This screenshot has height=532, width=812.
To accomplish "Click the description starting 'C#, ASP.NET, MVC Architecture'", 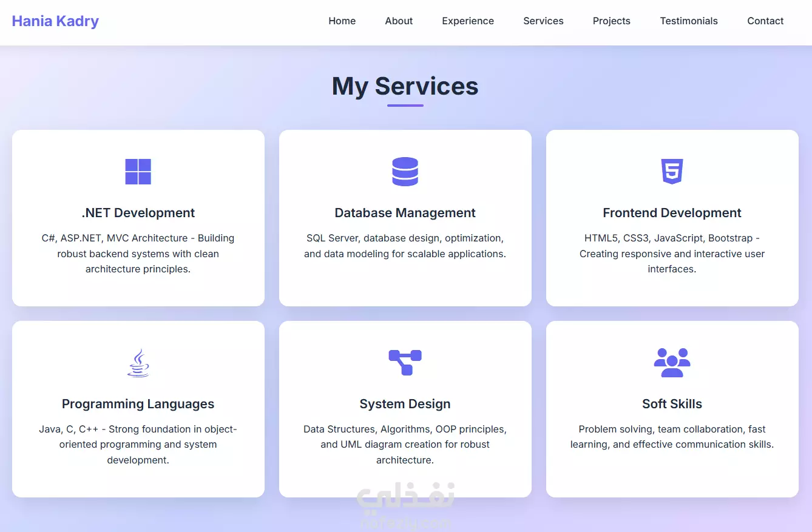I will click(138, 254).
